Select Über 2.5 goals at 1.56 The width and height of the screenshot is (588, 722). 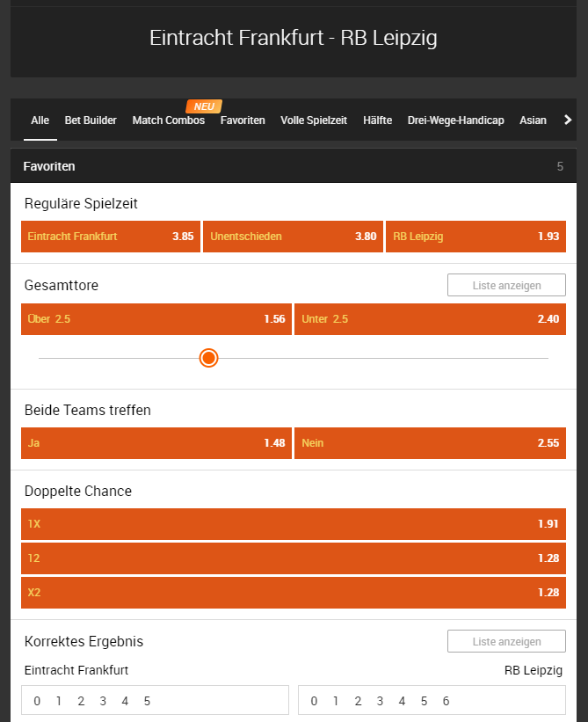click(156, 318)
